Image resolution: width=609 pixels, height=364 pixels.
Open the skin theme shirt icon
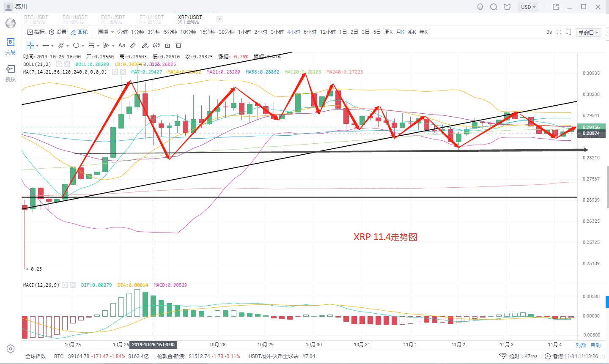coord(507,7)
